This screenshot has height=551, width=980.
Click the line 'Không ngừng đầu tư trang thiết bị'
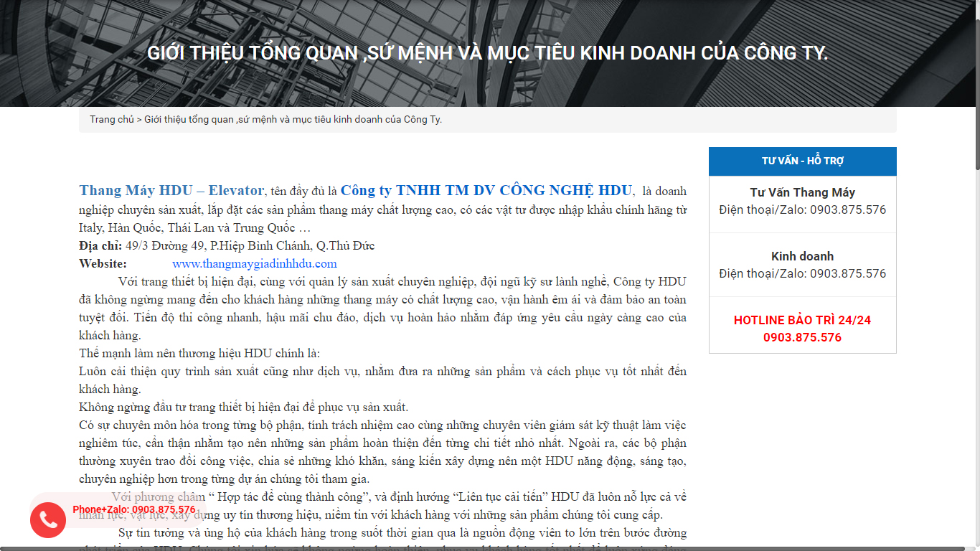tap(243, 408)
